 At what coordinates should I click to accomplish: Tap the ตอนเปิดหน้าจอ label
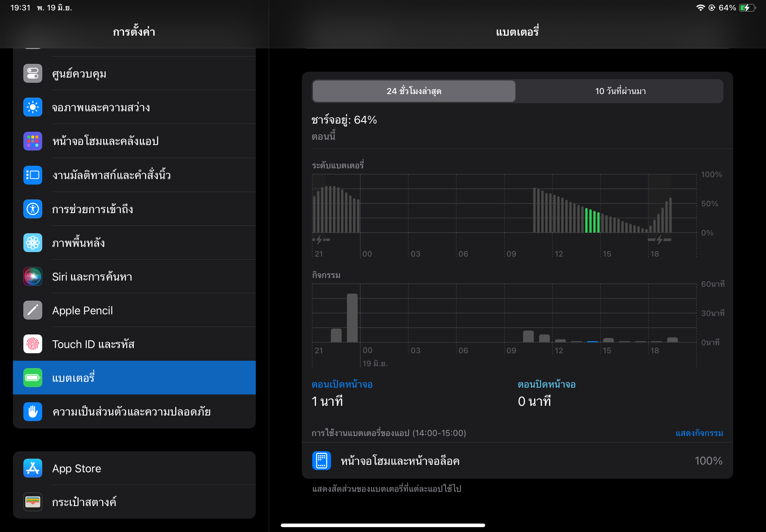point(342,384)
